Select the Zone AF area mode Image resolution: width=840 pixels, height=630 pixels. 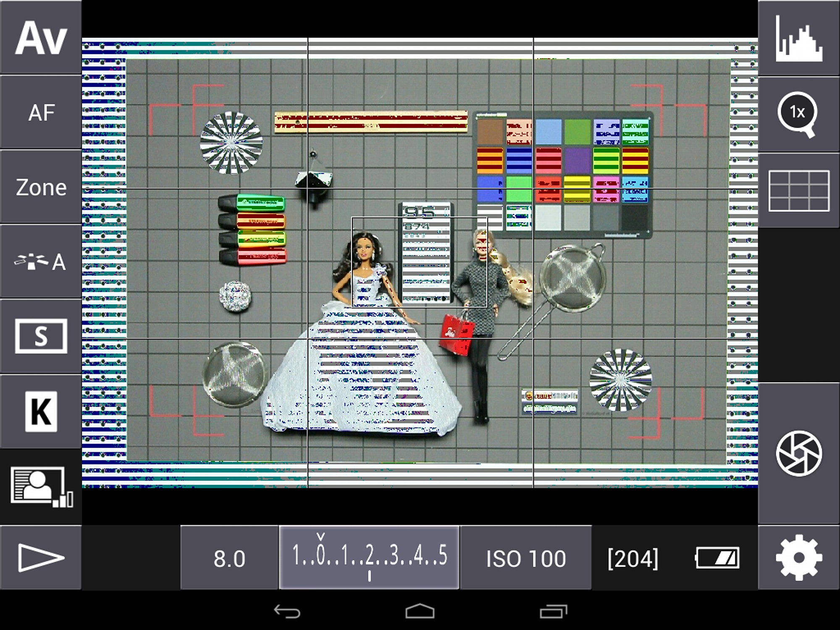tap(41, 187)
